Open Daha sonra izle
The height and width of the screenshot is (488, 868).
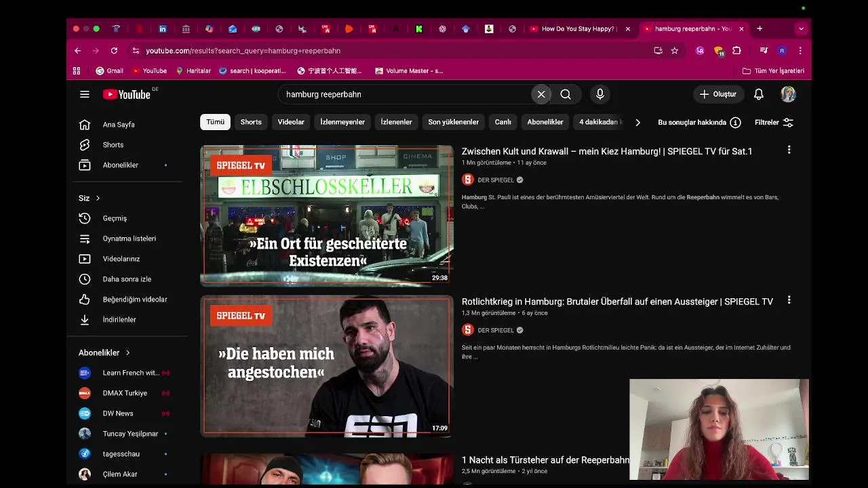127,279
